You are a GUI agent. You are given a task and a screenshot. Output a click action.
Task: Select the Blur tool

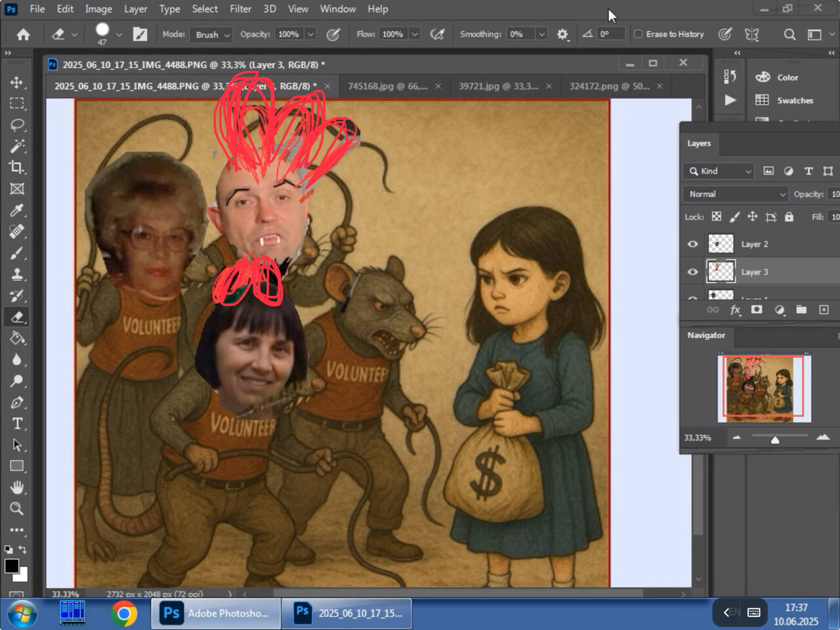coord(17,360)
